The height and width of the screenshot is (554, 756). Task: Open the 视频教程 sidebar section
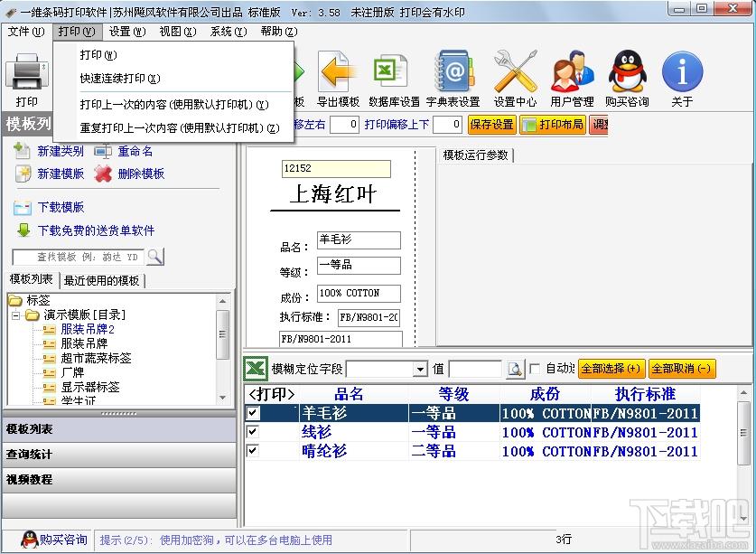pyautogui.click(x=118, y=480)
